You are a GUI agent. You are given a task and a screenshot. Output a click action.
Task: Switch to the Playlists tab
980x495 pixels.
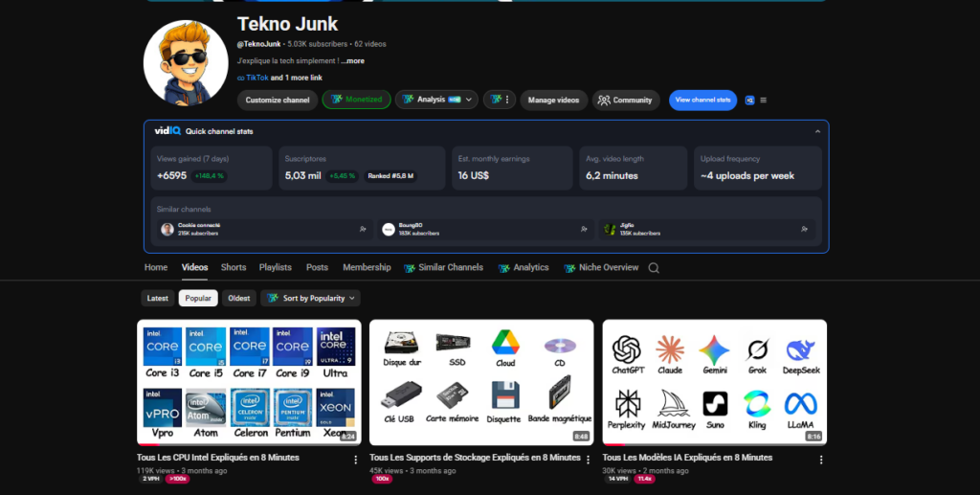[x=275, y=267]
